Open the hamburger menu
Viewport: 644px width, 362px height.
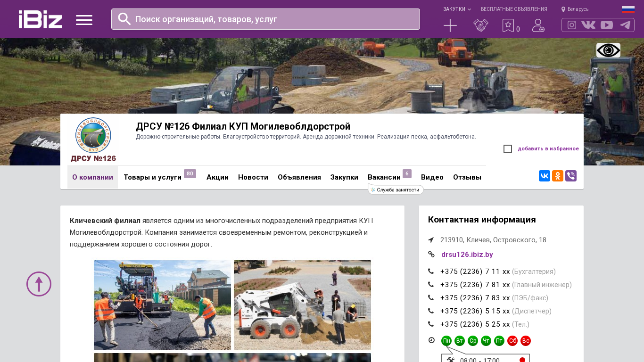(84, 20)
